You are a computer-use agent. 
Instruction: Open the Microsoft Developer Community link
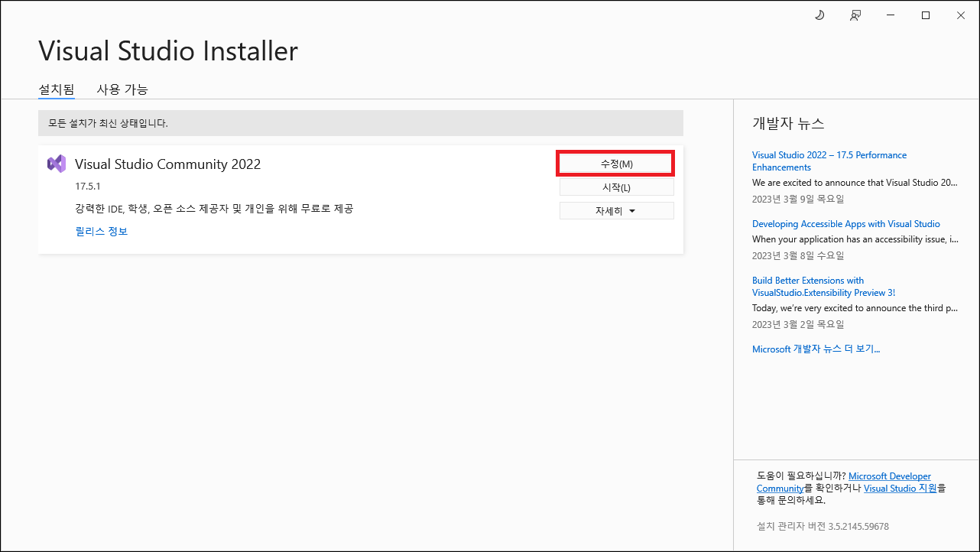[844, 482]
